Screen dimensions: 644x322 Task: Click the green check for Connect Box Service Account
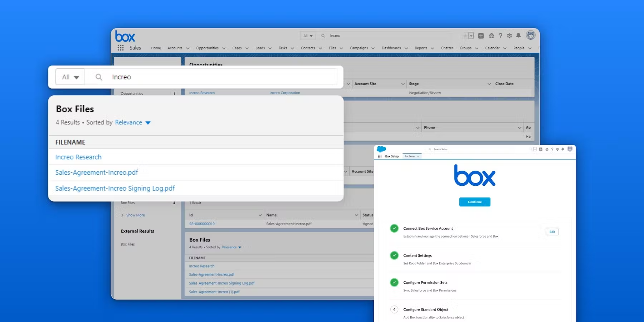394,228
